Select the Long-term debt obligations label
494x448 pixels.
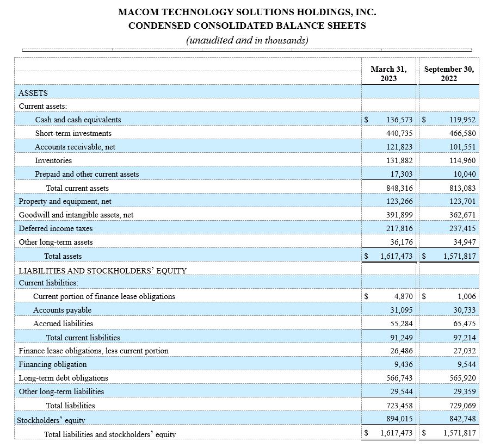point(63,378)
